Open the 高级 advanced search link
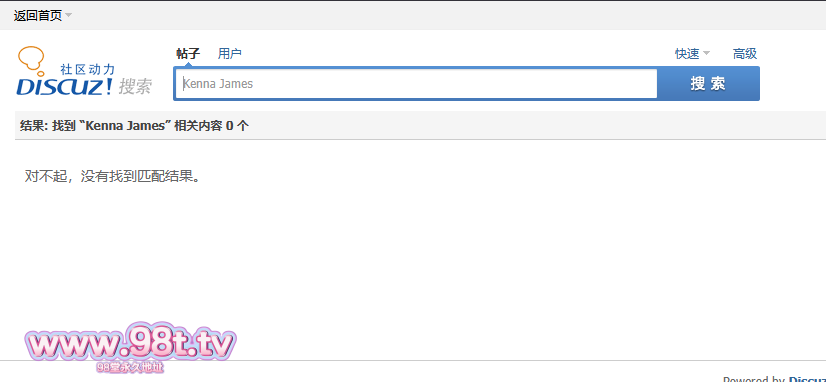The height and width of the screenshot is (382, 826). [x=745, y=53]
